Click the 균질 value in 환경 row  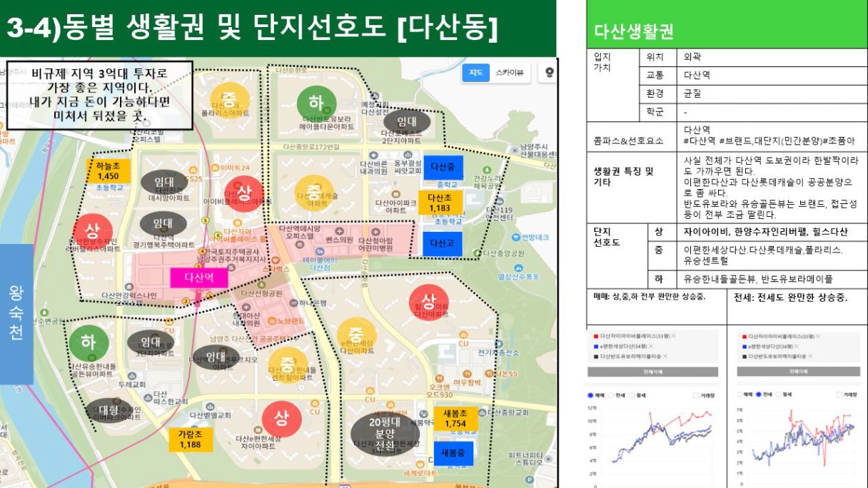[x=772, y=93]
